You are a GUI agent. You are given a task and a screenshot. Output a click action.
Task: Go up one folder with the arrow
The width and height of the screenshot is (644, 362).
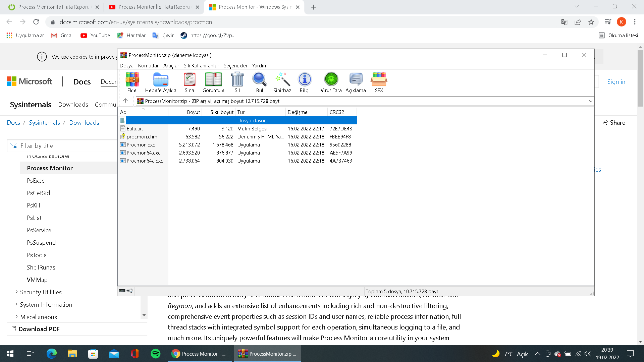[125, 101]
